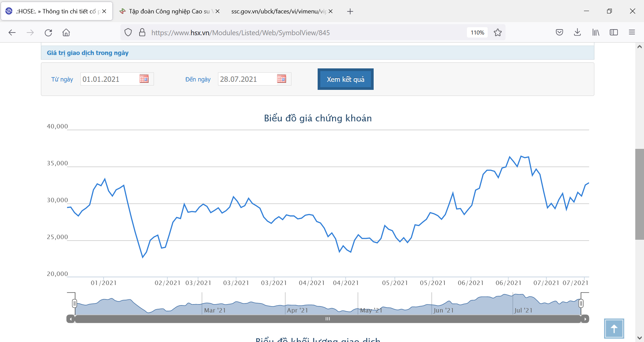Click the chart navigator right scroll arrow
The width and height of the screenshot is (644, 342).
585,319
